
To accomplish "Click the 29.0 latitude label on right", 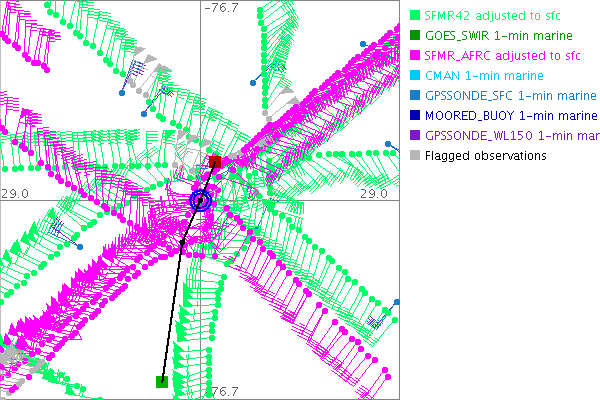I will (373, 192).
